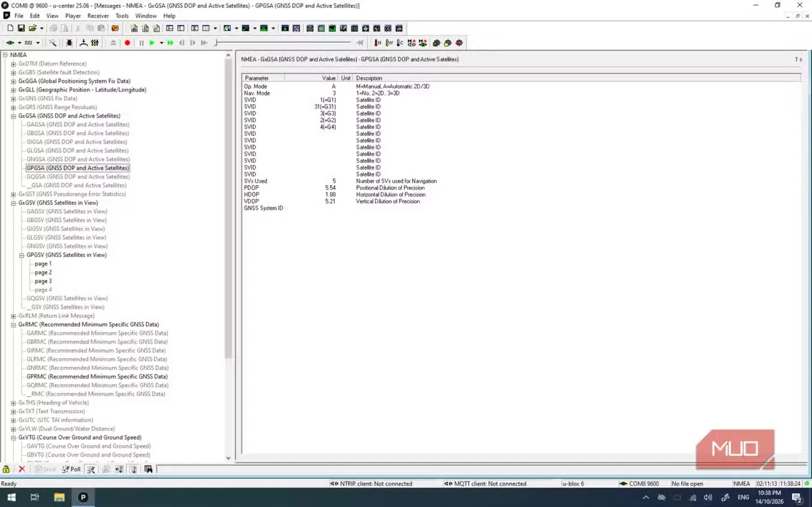Image resolution: width=812 pixels, height=507 pixels.
Task: Save with the floppy disk icon
Action: coord(21,28)
